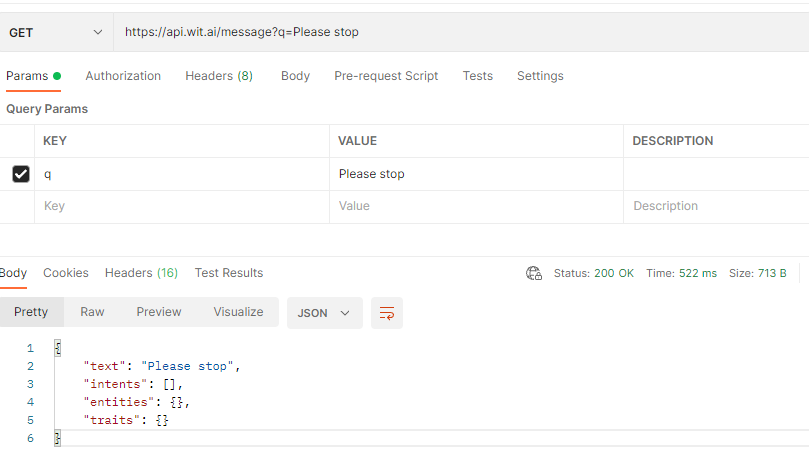
Task: Open the Pre-request Script tab
Action: point(386,76)
